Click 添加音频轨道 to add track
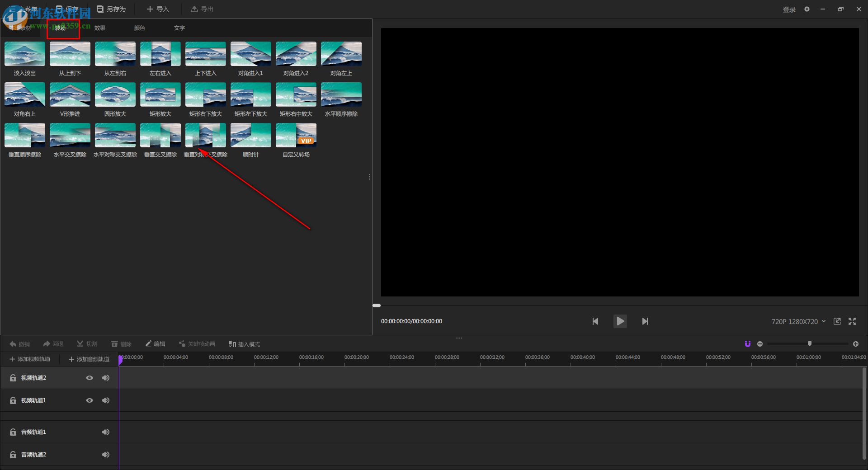This screenshot has height=470, width=868. click(x=89, y=359)
